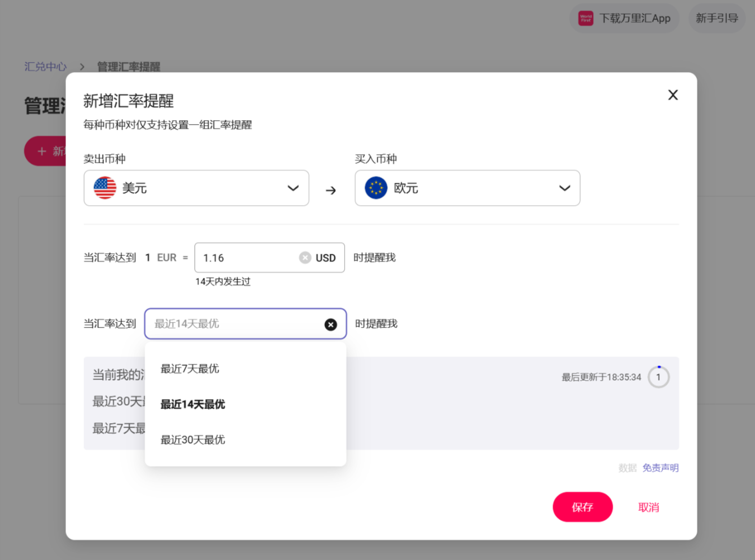Screen dimensions: 755x560
Task: Close the 新增汇率提醒 dialog
Action: [x=673, y=95]
